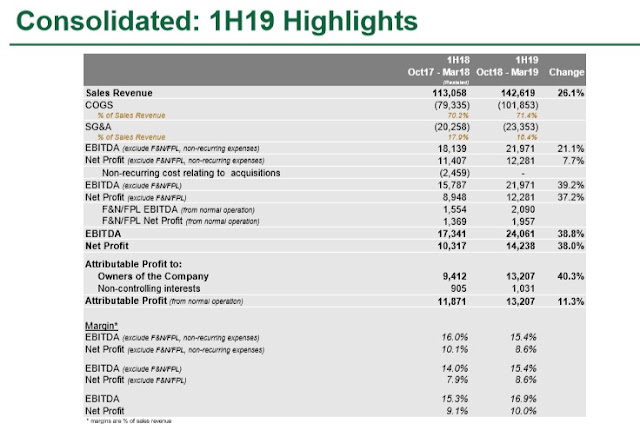Select the EBITDA value 18,139
Viewport: 640px width, 424px height.
[x=452, y=149]
